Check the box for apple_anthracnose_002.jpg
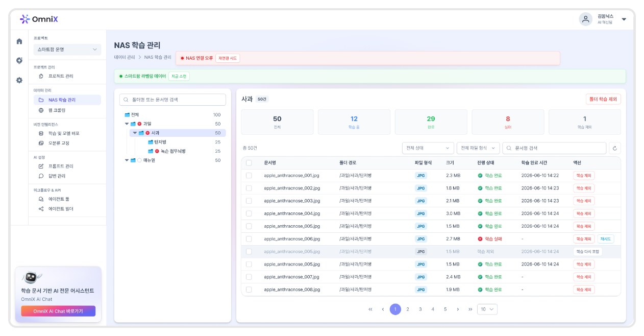Viewport: 644px width, 336px height. (249, 188)
